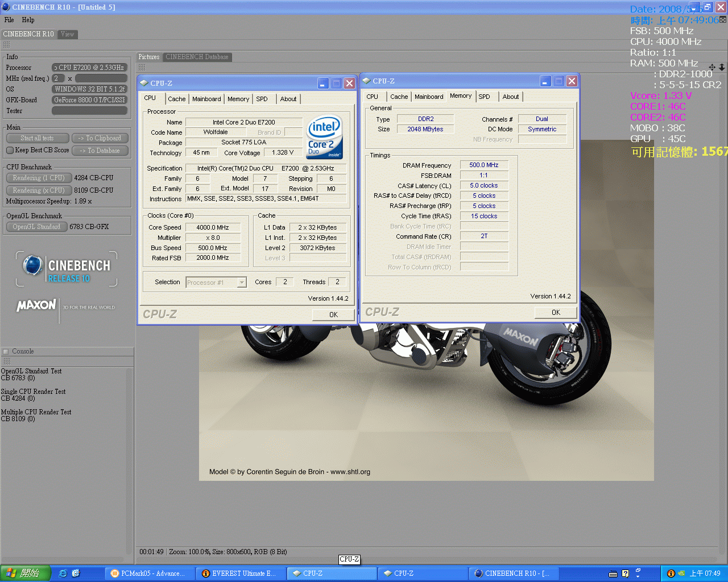The height and width of the screenshot is (582, 728).
Task: Click the left panel grip handle icon
Action: 7,44
